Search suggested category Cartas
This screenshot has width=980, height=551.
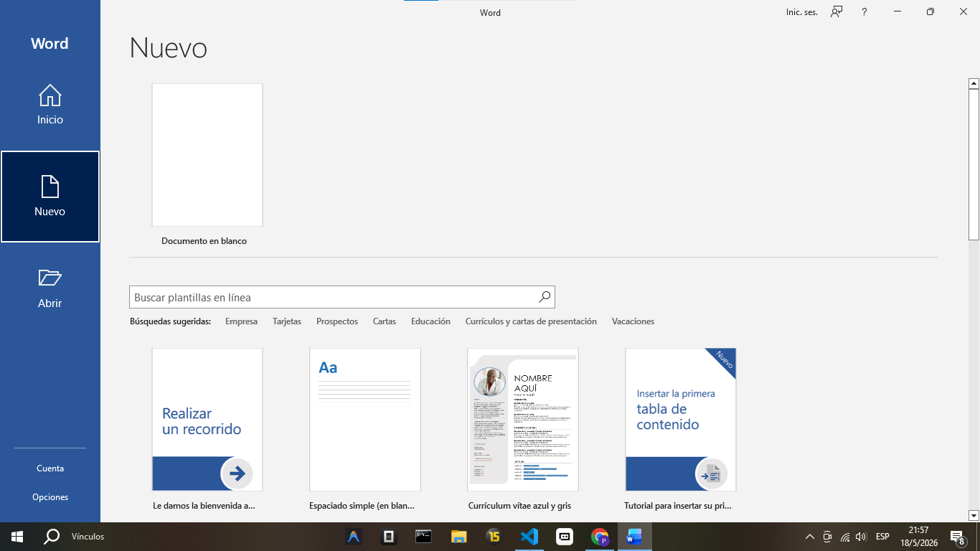385,321
